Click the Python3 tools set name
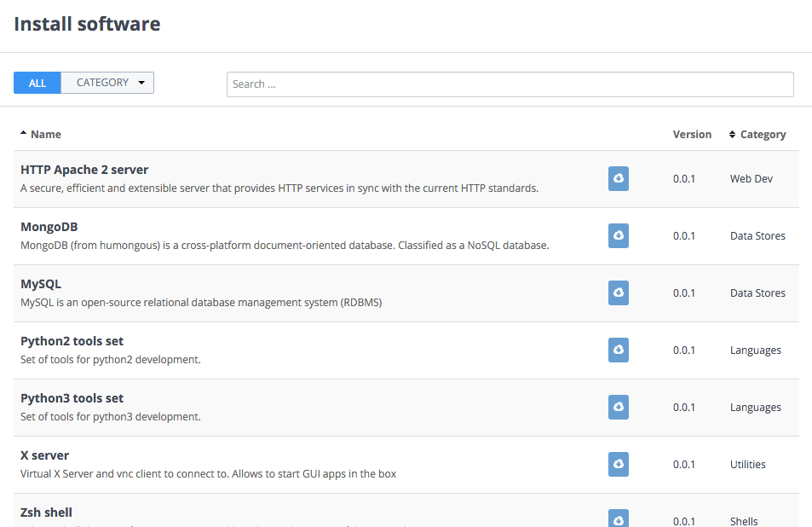The height and width of the screenshot is (527, 812). [72, 398]
